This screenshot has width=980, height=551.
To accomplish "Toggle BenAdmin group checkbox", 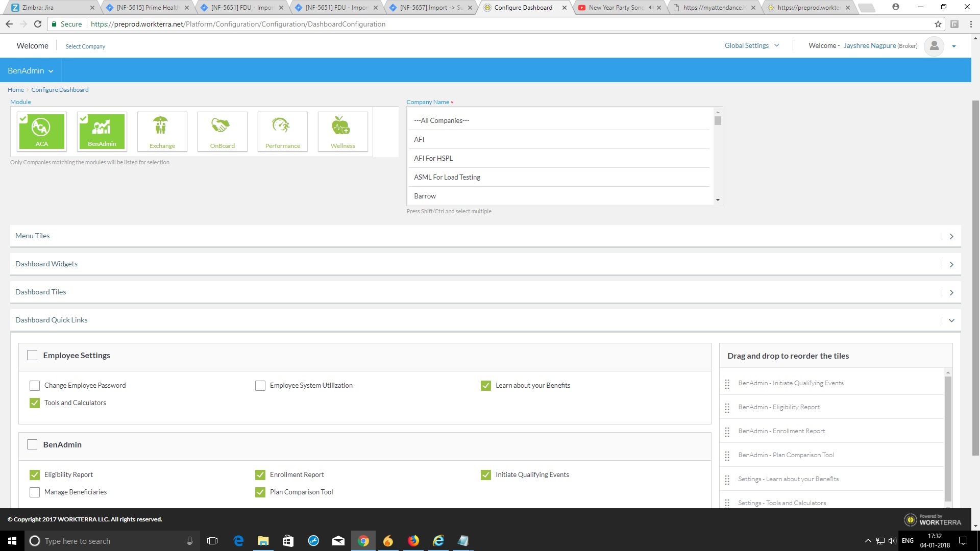I will coord(32,444).
